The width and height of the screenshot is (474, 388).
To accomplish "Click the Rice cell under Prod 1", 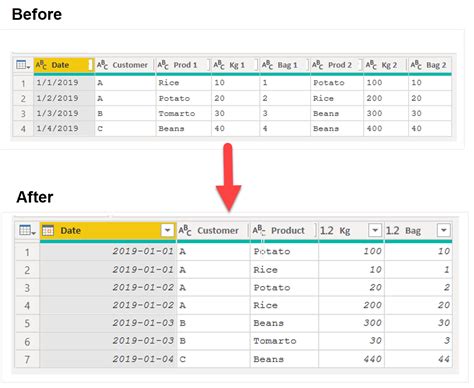I will tap(183, 83).
